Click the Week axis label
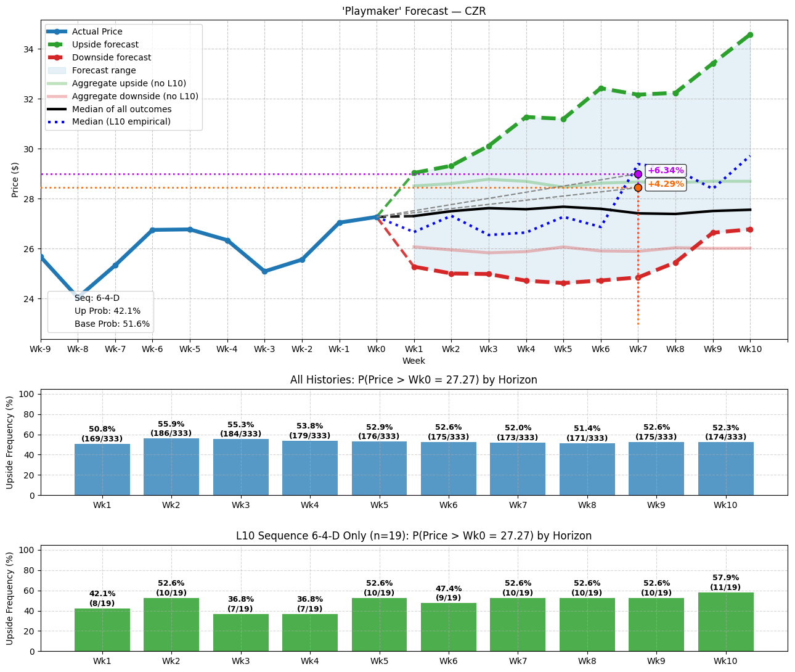The height and width of the screenshot is (672, 795). (x=414, y=361)
